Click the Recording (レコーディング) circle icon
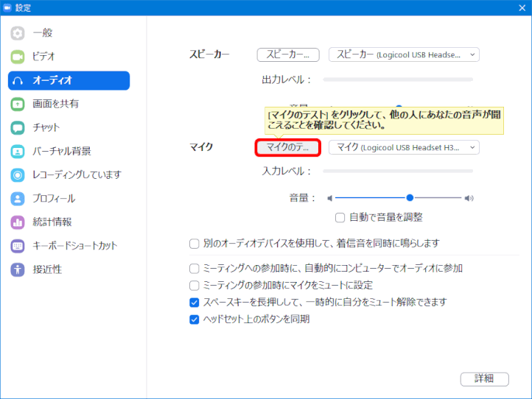Image resolution: width=532 pixels, height=399 pixels. [x=17, y=175]
